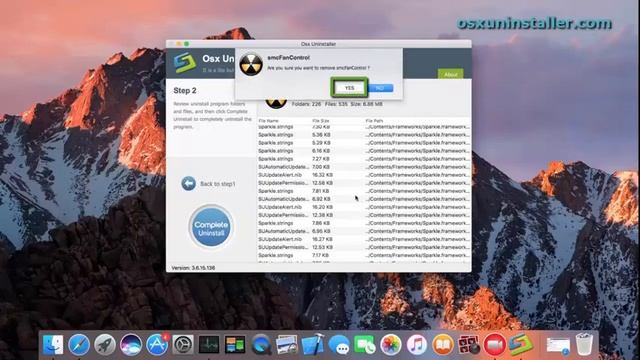Click the Complete Uninstall button

click(x=211, y=227)
